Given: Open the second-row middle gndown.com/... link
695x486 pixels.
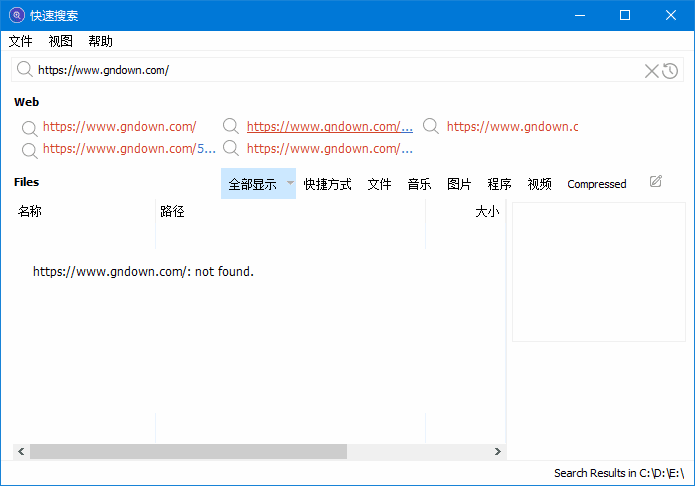Looking at the screenshot, I should point(329,149).
